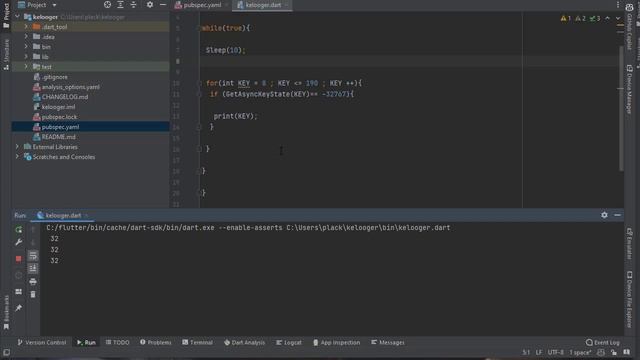Screen dimensions: 640x360
Task: Click the yellow warning count indicator
Action: 566,18
